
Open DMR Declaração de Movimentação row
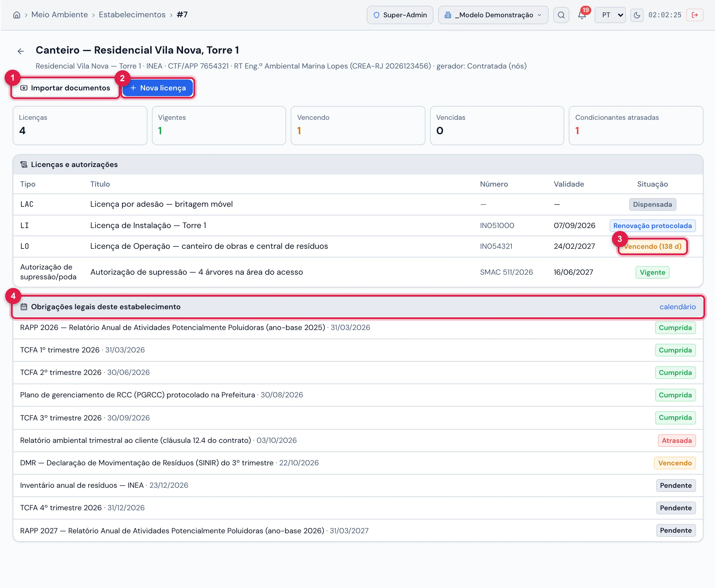pos(358,463)
